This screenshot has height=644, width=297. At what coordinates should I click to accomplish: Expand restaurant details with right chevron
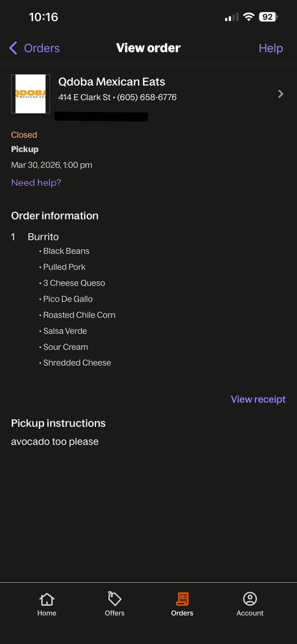pyautogui.click(x=281, y=94)
